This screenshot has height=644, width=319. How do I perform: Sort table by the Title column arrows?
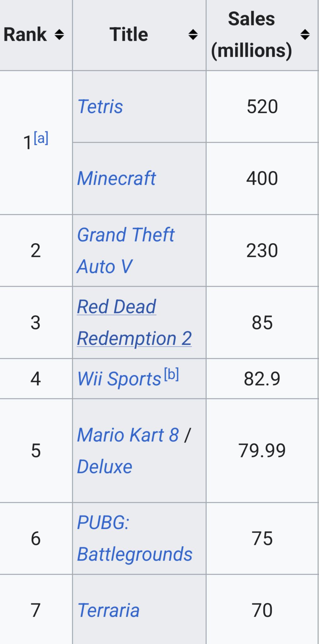pyautogui.click(x=193, y=35)
